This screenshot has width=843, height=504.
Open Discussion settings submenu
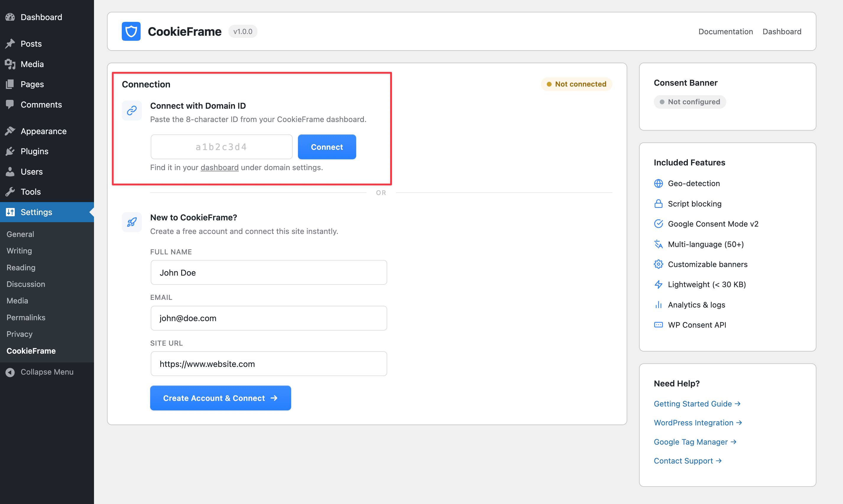click(26, 284)
